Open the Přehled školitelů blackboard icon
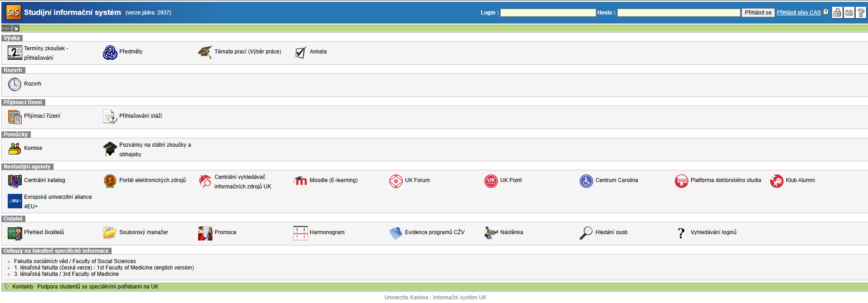The height and width of the screenshot is (303, 868). click(x=15, y=233)
